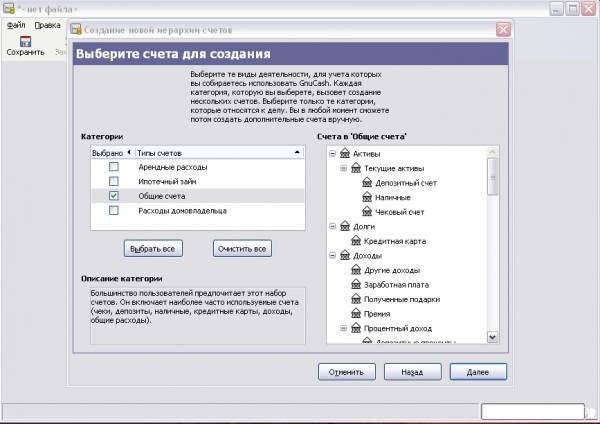
Task: Click the bank icon next to Активы
Action: click(345, 153)
